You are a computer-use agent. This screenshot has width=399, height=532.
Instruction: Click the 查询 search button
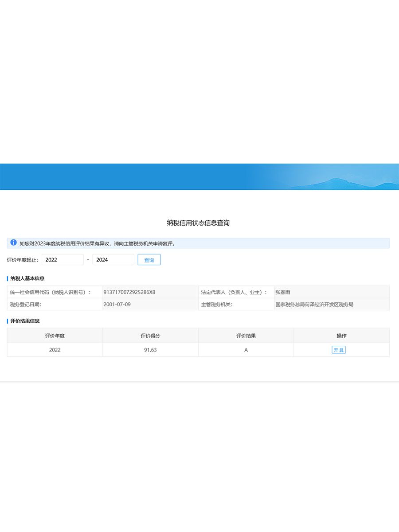(149, 259)
